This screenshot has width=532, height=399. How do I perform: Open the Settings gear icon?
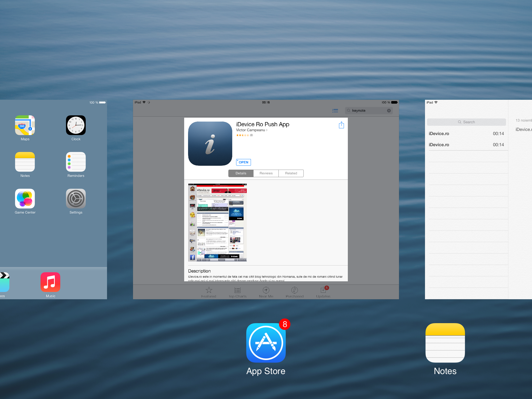76,198
